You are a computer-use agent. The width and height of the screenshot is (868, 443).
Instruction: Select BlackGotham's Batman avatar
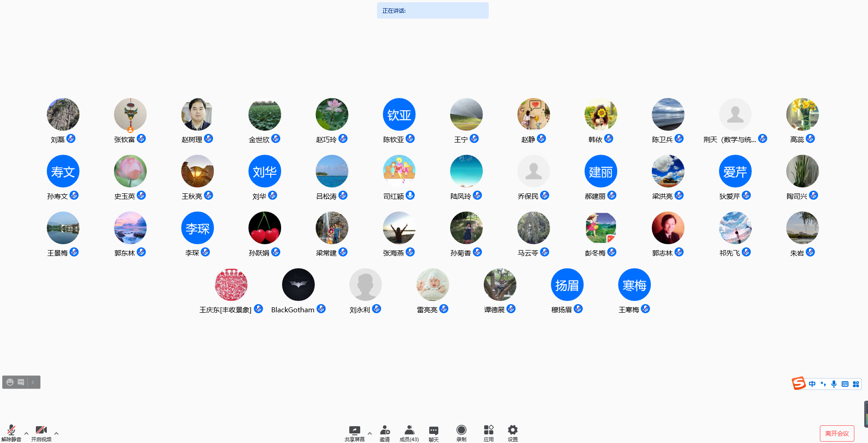coord(298,285)
